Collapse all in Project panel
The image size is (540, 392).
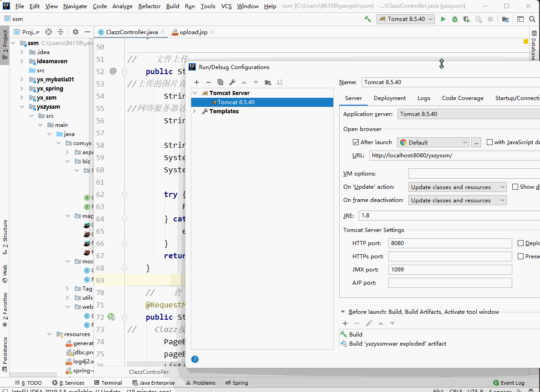pos(61,32)
